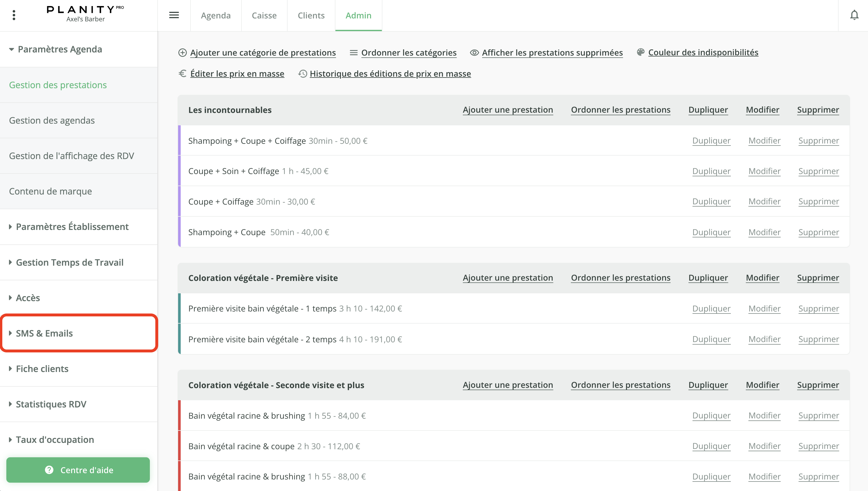868x491 pixels.
Task: Open the hamburger navigation menu
Action: point(174,15)
